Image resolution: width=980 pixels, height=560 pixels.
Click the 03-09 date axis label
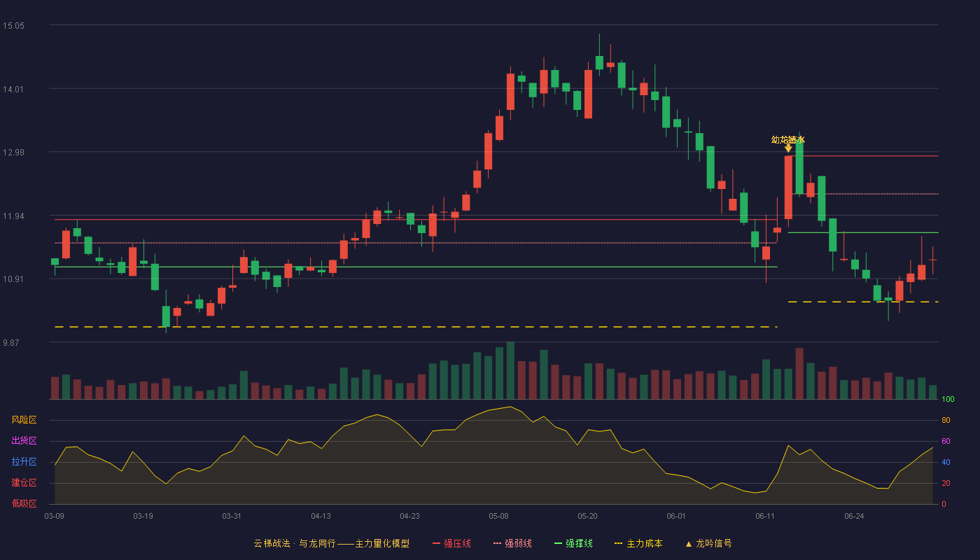pyautogui.click(x=55, y=516)
